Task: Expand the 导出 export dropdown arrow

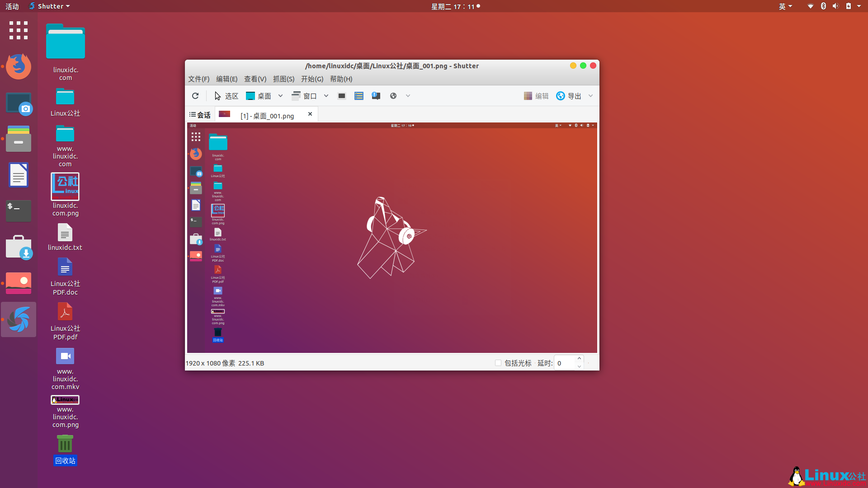Action: coord(590,96)
